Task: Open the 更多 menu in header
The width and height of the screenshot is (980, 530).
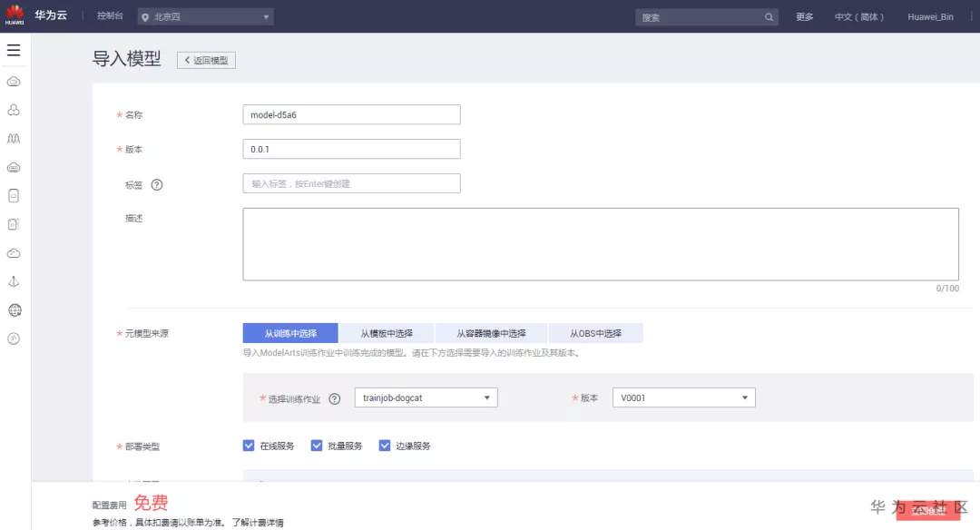Action: [x=804, y=17]
